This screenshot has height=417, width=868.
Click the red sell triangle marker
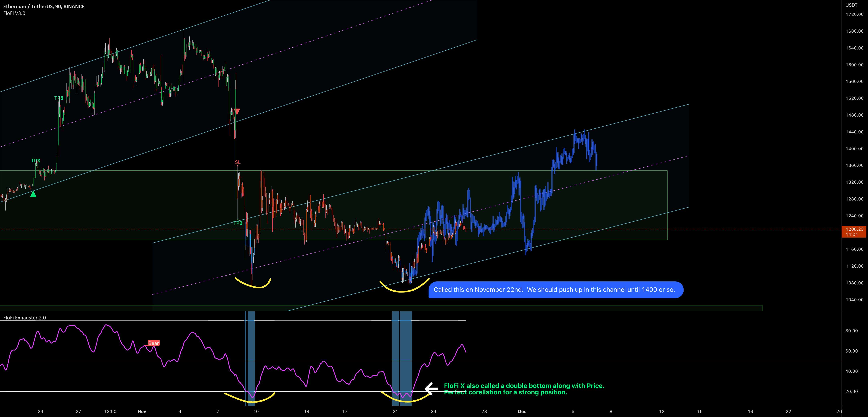pos(237,112)
